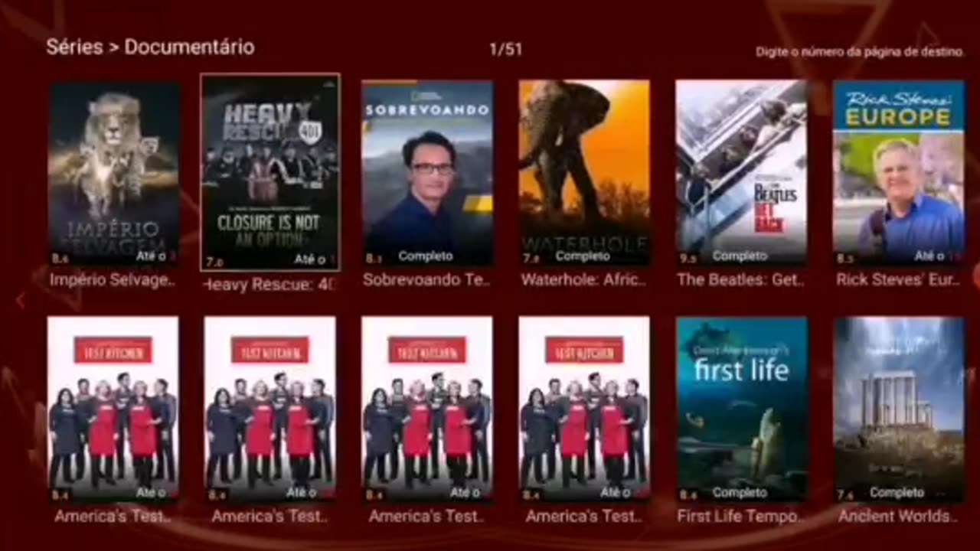Choose the Ancient Worlds temple poster
The width and height of the screenshot is (980, 551).
pyautogui.click(x=899, y=409)
